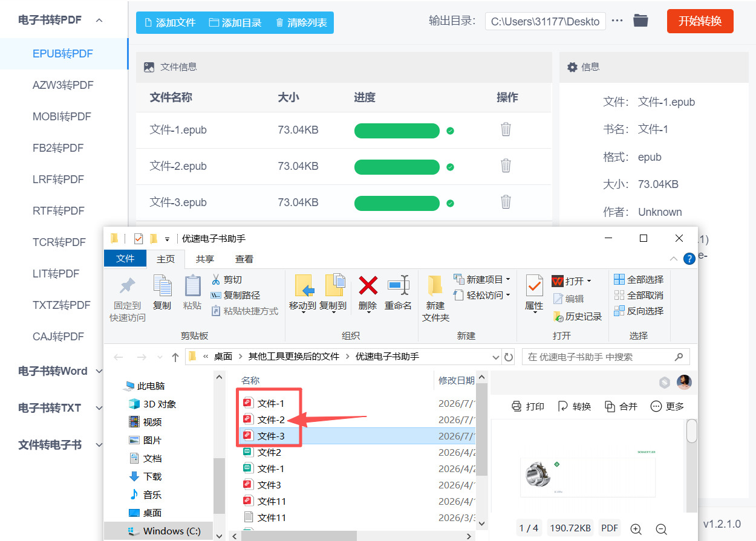Click 合并 in preview pane
The height and width of the screenshot is (541, 756).
coord(621,406)
